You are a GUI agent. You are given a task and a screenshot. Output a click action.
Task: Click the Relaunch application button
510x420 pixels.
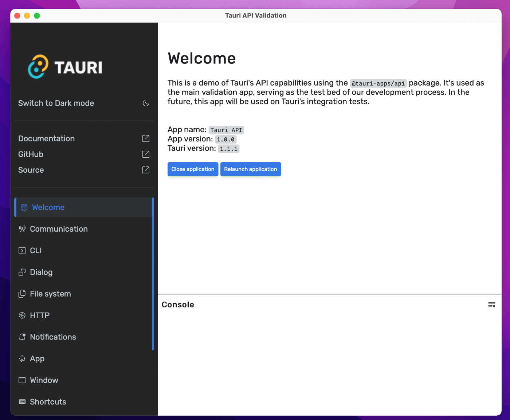pos(251,169)
